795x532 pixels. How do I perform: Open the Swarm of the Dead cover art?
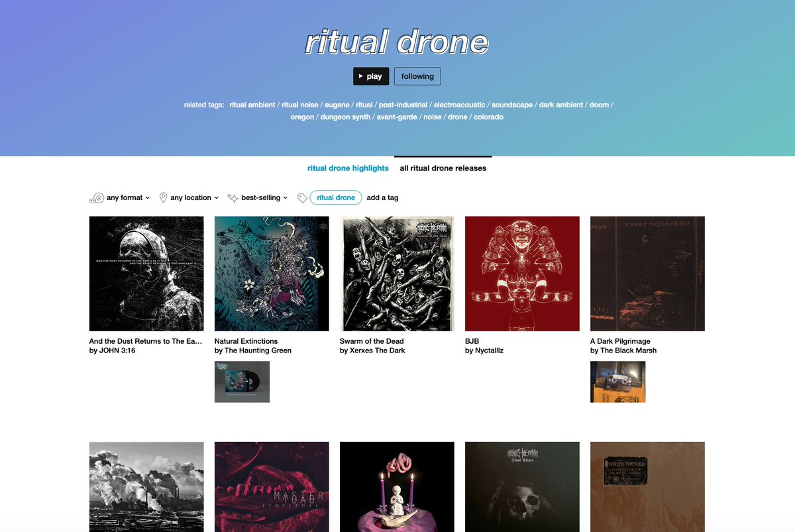397,274
